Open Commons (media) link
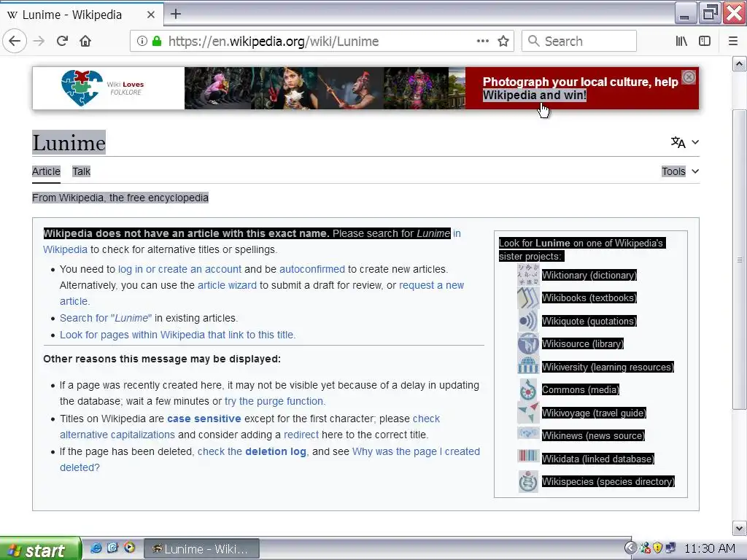 580,389
